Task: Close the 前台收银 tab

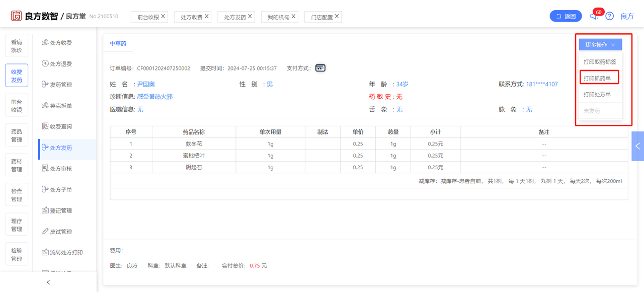Action: (163, 17)
